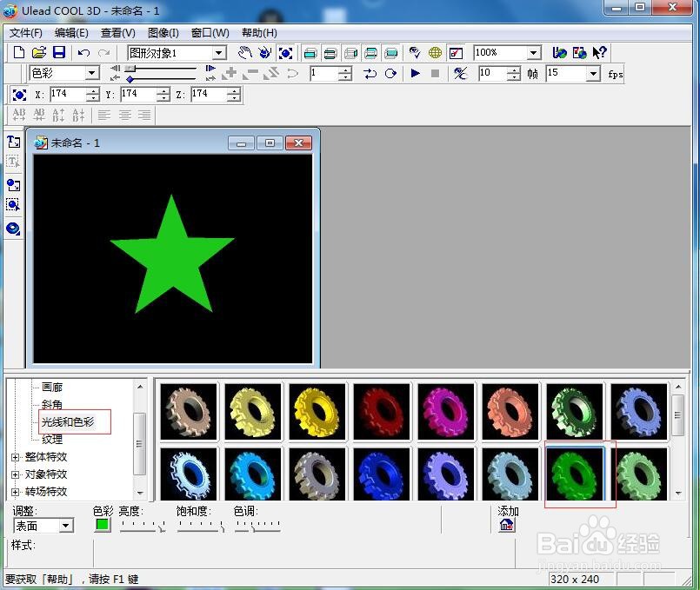Open the 查看(V) menu

point(118,33)
